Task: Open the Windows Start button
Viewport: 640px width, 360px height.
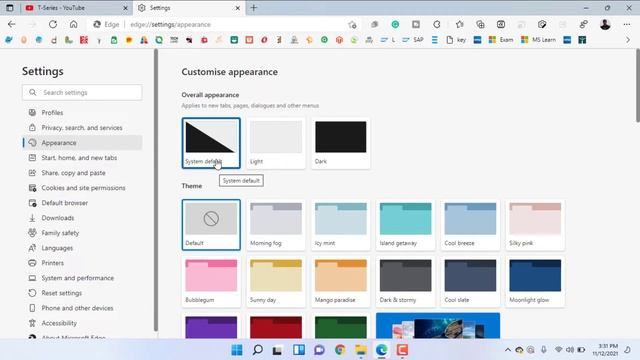Action: (x=237, y=350)
